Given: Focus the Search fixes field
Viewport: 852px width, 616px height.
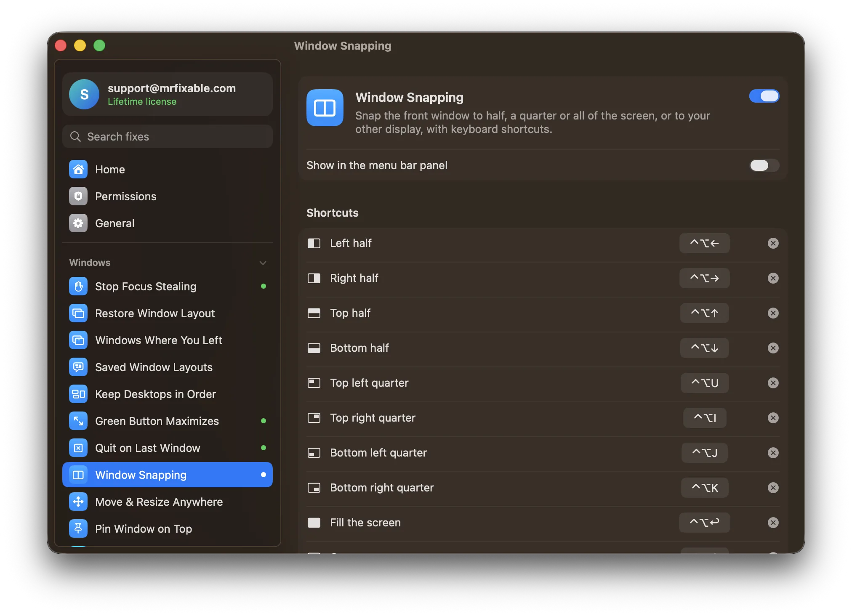Looking at the screenshot, I should click(x=167, y=137).
